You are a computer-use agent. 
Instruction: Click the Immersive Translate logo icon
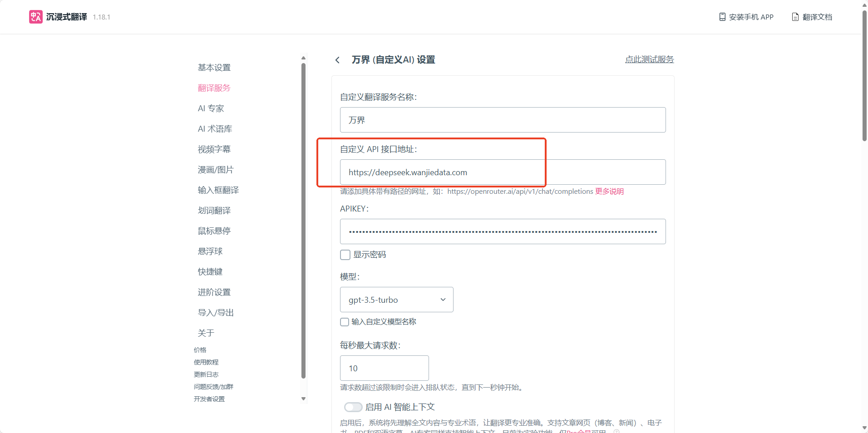[x=36, y=17]
